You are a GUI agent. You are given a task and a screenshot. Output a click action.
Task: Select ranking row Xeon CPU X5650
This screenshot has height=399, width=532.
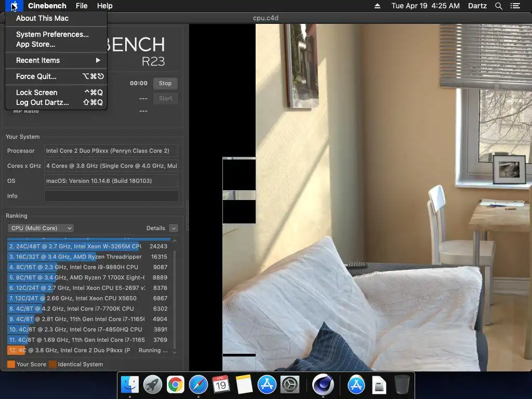tap(88, 298)
